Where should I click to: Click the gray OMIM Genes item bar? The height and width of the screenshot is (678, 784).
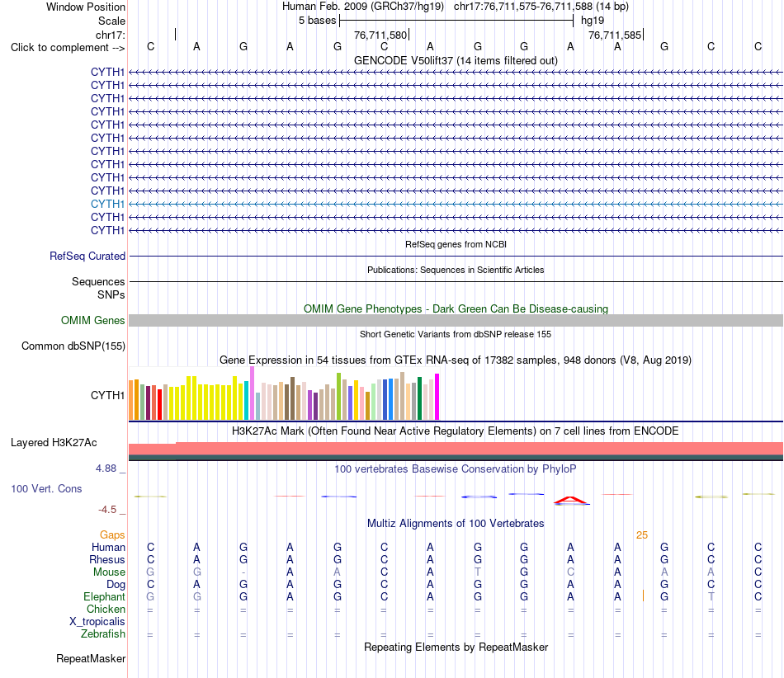pos(456,320)
